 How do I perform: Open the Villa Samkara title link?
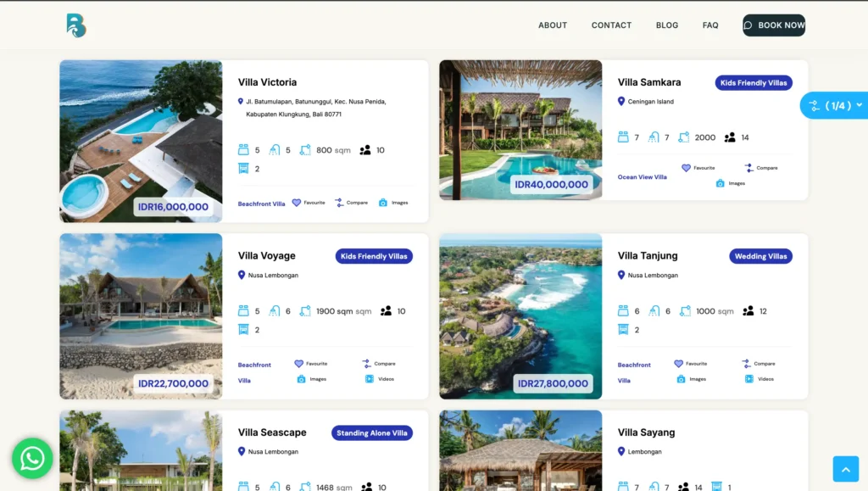point(649,82)
